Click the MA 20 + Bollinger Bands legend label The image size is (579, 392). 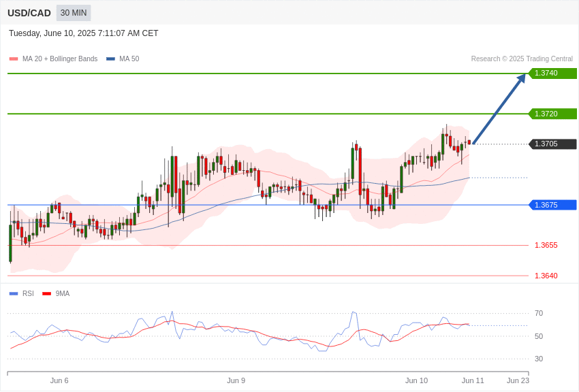tap(60, 59)
